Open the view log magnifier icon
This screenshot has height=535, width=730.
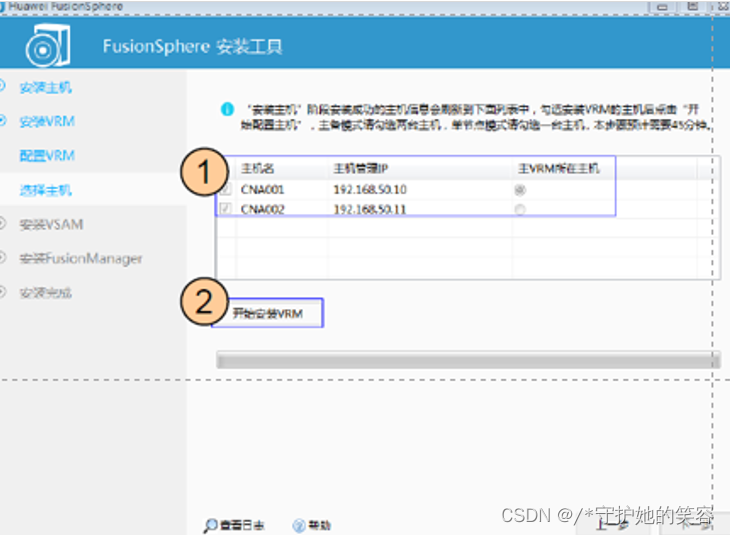[210, 525]
